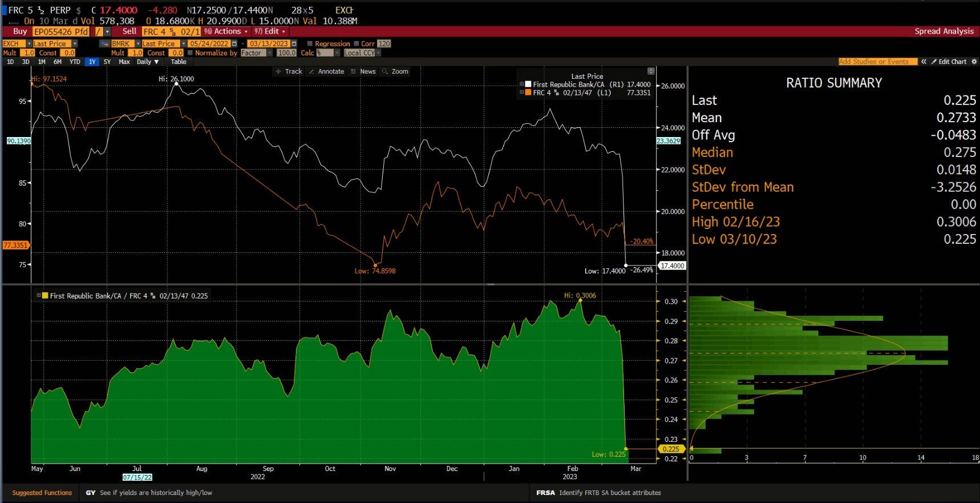This screenshot has height=503, width=980.
Task: Open the spread operator dropdown arrow
Action: [107, 31]
